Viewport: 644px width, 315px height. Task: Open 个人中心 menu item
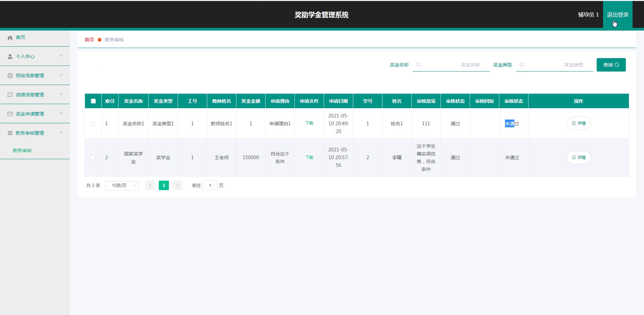(x=35, y=56)
